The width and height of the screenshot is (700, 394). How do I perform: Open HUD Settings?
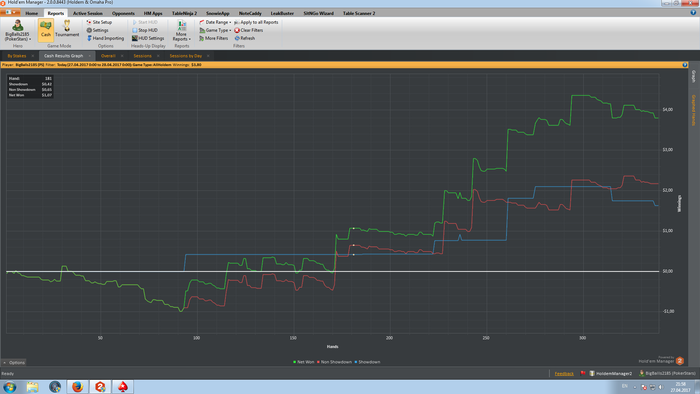tap(148, 38)
